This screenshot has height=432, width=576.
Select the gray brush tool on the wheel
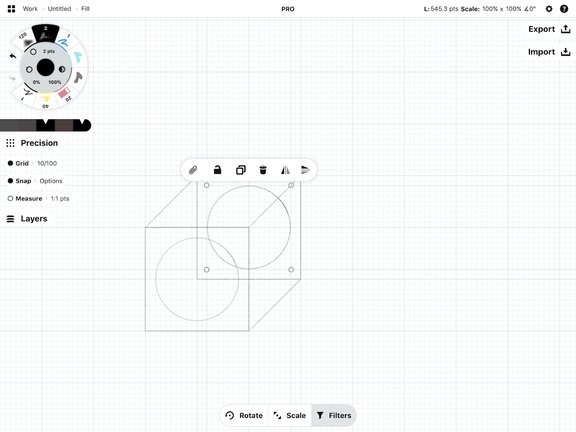coord(78,78)
